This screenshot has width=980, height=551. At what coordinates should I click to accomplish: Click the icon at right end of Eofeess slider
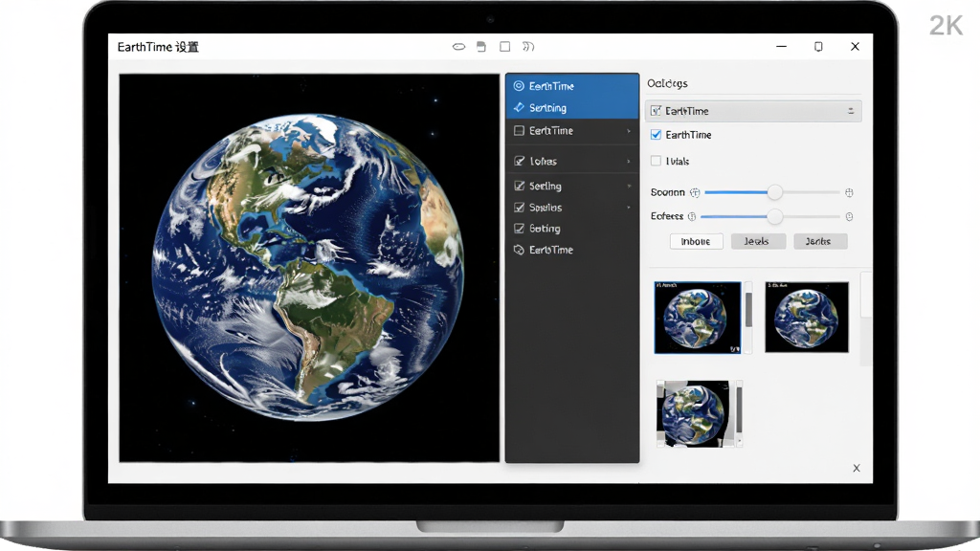pos(850,217)
